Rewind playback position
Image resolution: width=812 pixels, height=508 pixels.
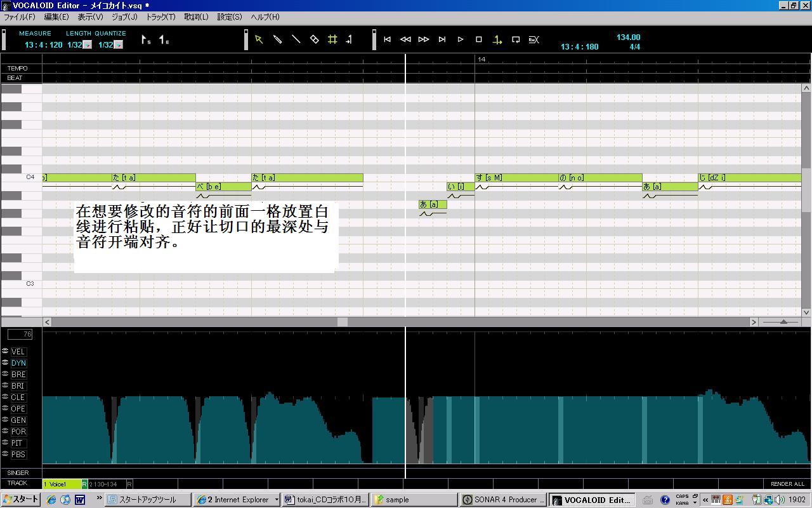405,39
